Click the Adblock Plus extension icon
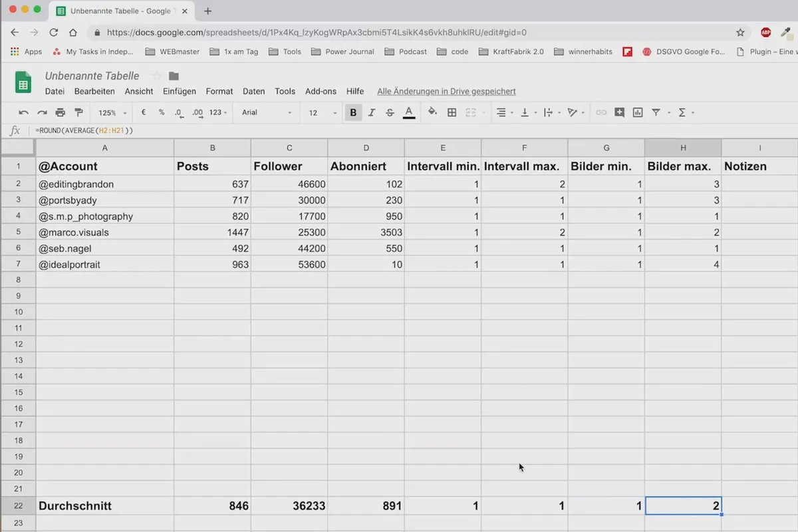This screenshot has height=532, width=798. 766,32
